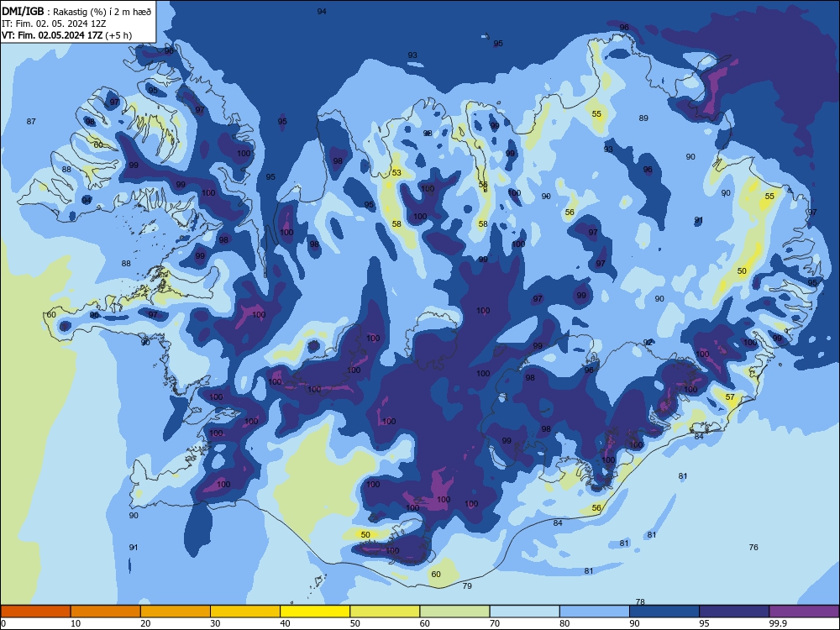Click the '53' humidity value on the map
The image size is (840, 630).
396,172
